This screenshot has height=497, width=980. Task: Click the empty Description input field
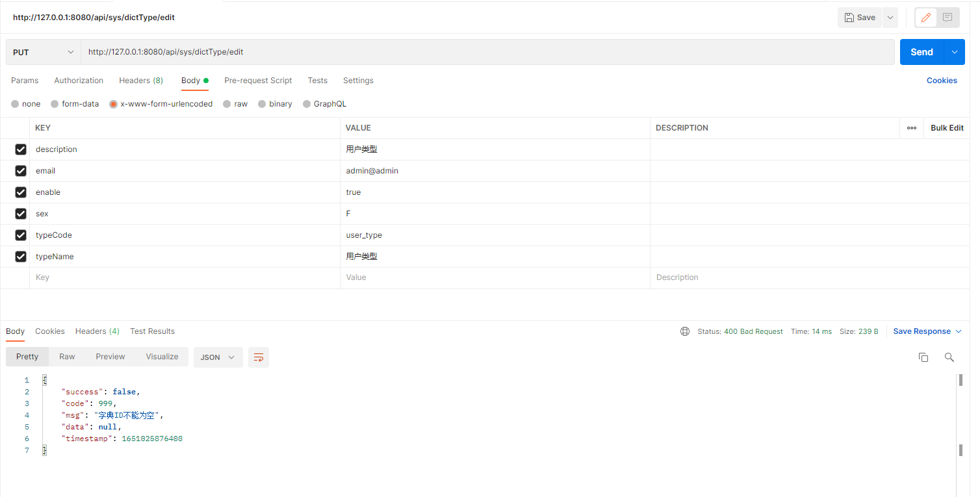[809, 277]
